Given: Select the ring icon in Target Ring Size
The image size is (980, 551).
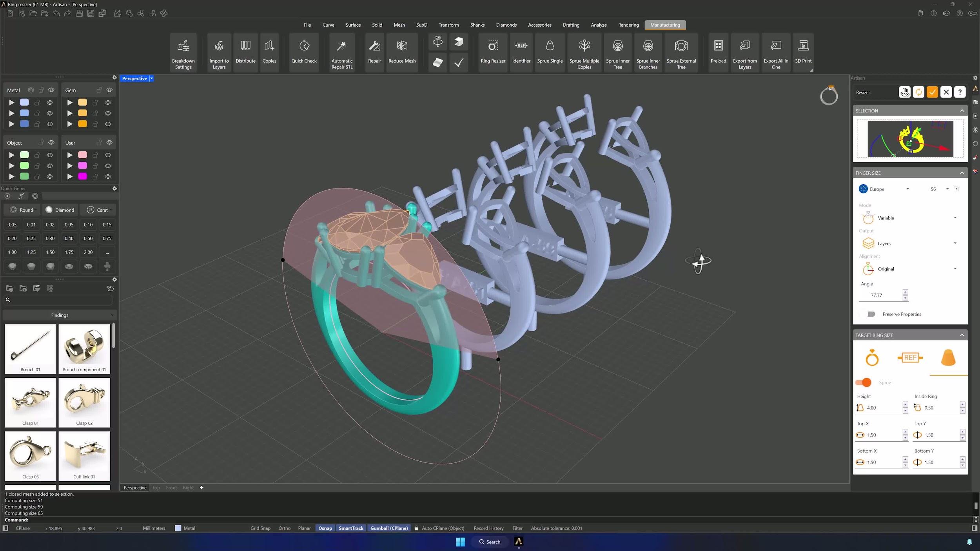Looking at the screenshot, I should (x=872, y=358).
